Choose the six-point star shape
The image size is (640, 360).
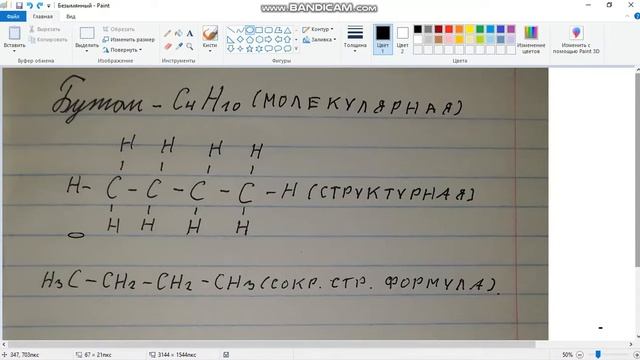pyautogui.click(x=259, y=49)
